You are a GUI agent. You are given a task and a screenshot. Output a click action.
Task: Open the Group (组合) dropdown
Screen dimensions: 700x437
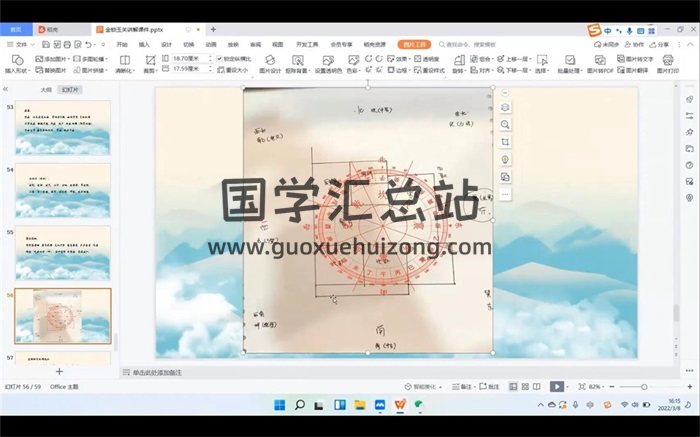coord(482,59)
